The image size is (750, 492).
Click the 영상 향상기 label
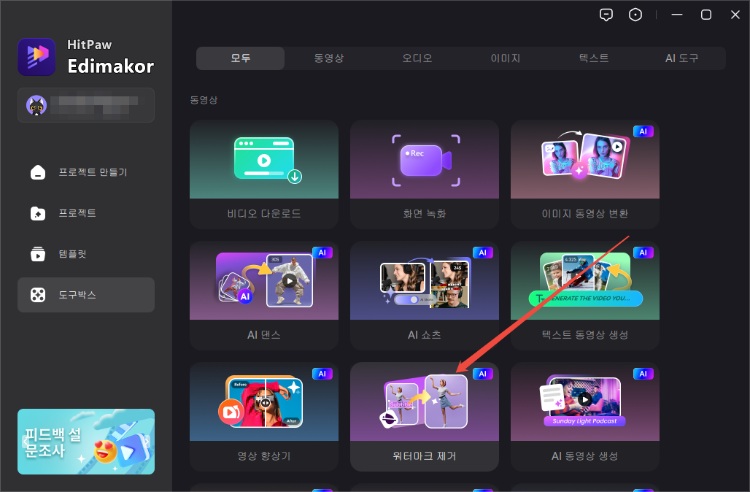coord(264,456)
